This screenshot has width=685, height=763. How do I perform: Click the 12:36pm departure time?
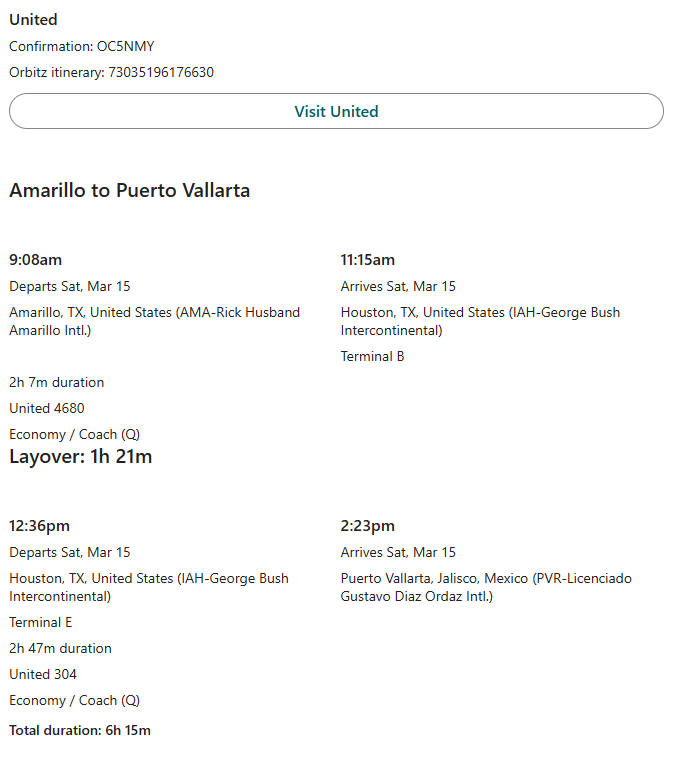coord(39,526)
